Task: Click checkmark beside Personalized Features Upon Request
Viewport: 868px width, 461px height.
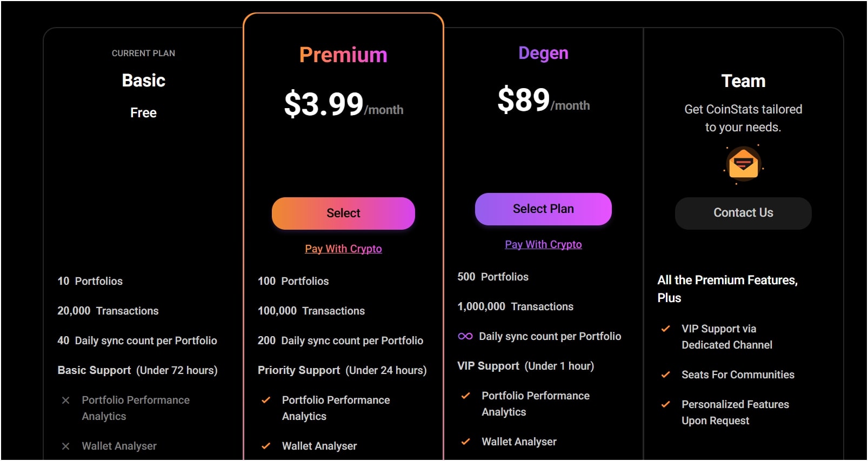Action: pyautogui.click(x=666, y=405)
